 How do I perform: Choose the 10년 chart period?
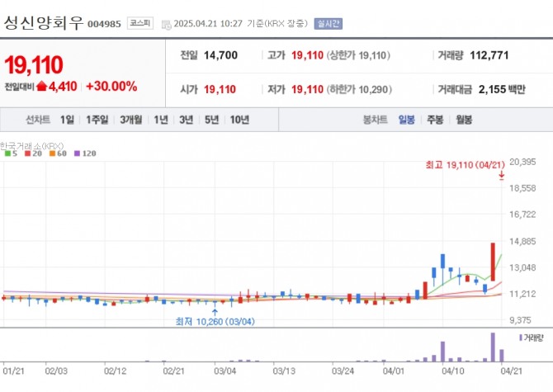[x=239, y=120]
